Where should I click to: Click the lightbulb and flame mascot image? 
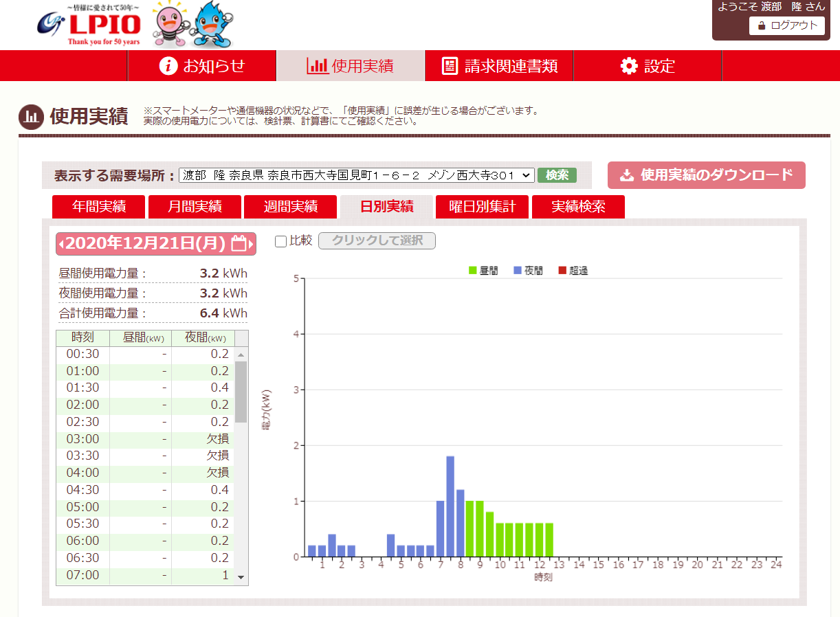(192, 24)
